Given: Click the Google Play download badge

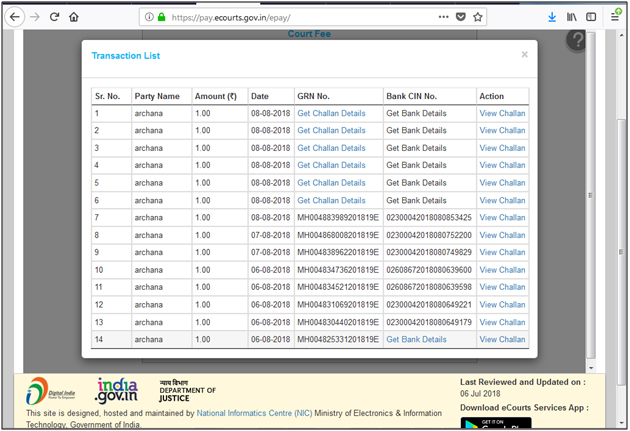Looking at the screenshot, I should point(496,423).
